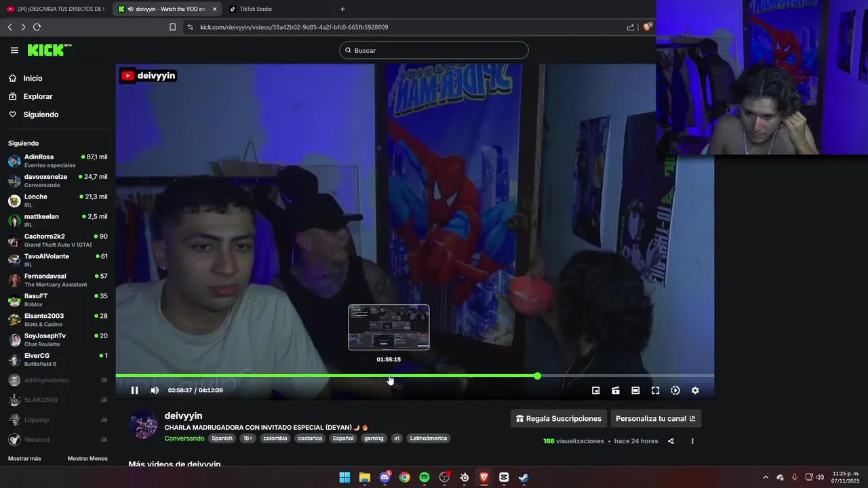Open Windows Start menu
The width and height of the screenshot is (868, 488).
(344, 477)
